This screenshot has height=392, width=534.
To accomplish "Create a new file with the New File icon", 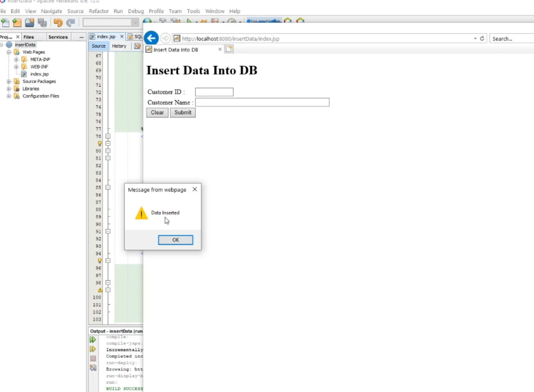I will [x=5, y=23].
